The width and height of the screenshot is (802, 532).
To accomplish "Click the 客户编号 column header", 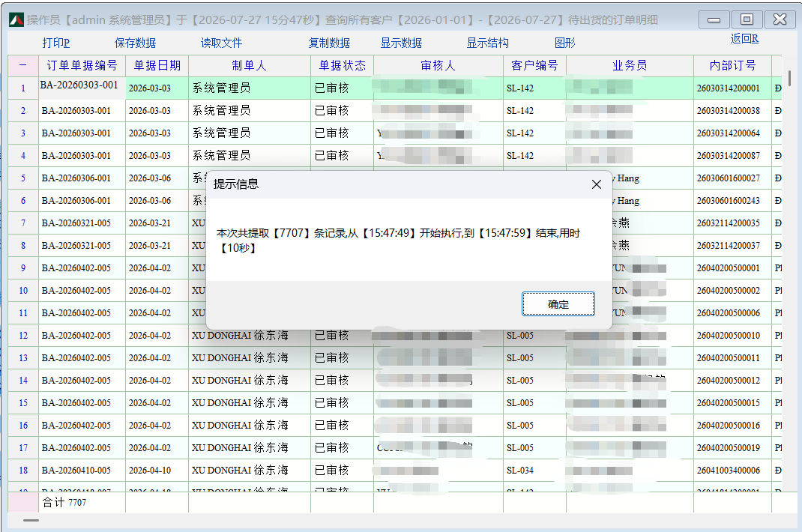I will (534, 65).
